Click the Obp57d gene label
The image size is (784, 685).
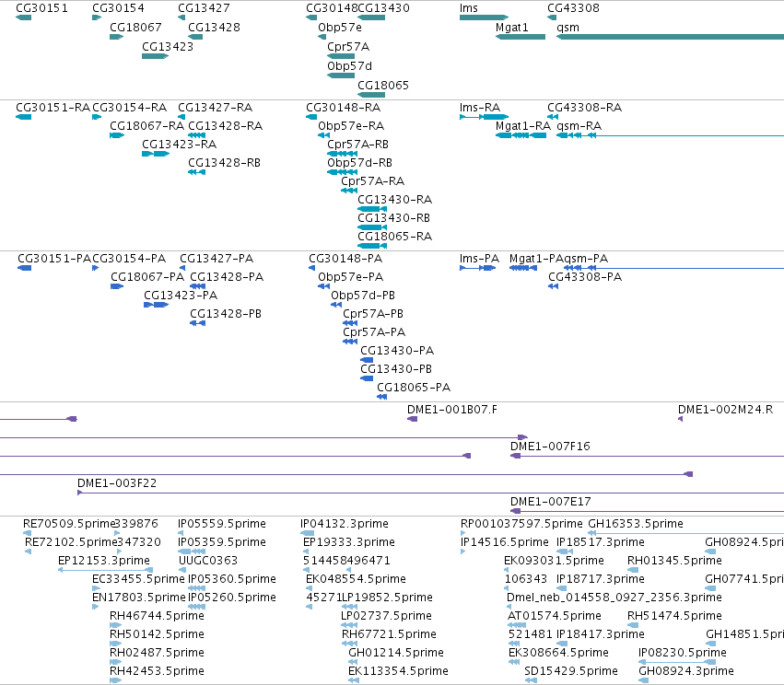tap(349, 66)
